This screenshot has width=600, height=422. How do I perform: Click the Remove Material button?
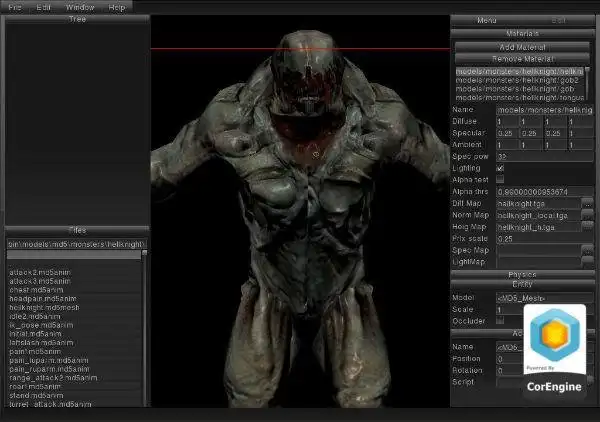pos(522,59)
